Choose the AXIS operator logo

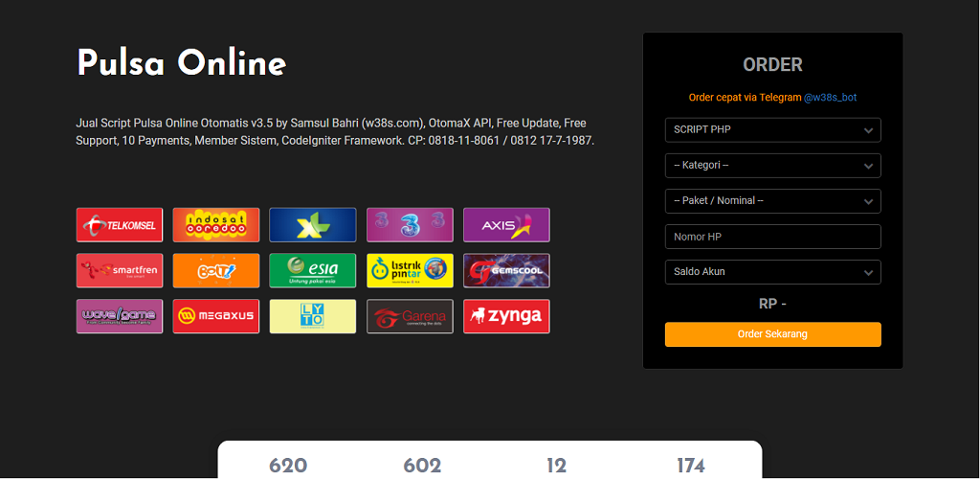[506, 225]
